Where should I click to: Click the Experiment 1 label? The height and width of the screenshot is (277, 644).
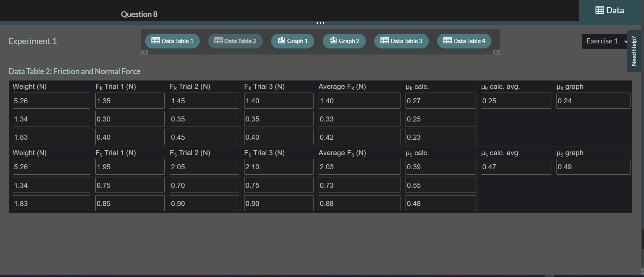[x=33, y=41]
